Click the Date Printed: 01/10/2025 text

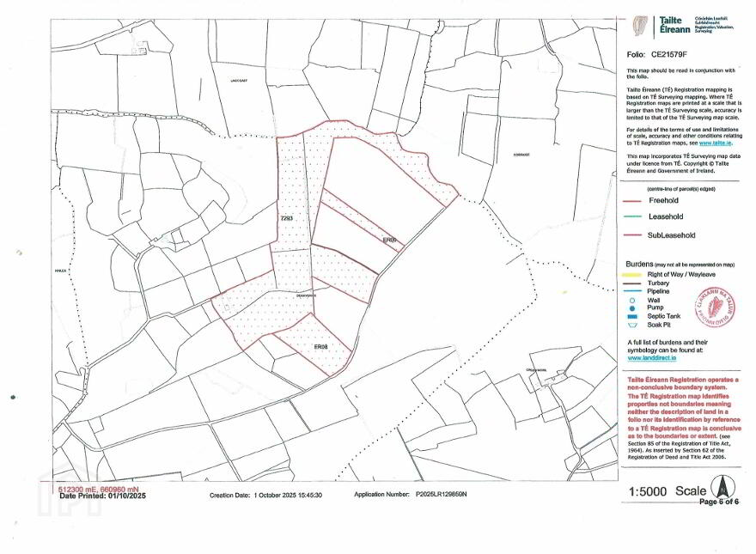pyautogui.click(x=102, y=496)
